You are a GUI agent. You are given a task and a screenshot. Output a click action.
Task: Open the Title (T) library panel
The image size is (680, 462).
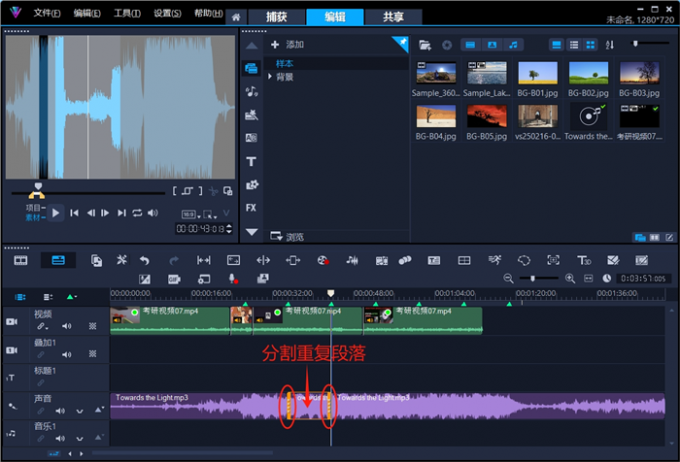[251, 162]
